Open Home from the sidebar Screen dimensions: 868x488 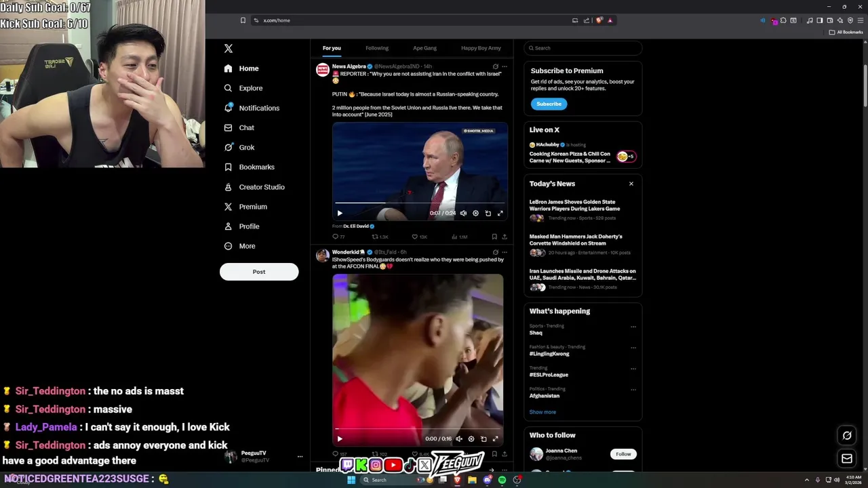click(x=241, y=68)
